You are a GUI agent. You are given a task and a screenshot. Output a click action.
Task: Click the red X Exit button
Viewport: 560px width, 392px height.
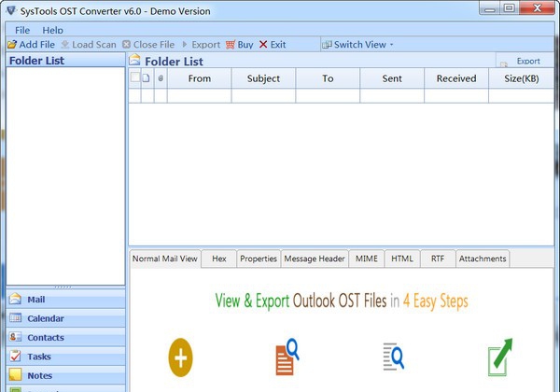pyautogui.click(x=273, y=45)
